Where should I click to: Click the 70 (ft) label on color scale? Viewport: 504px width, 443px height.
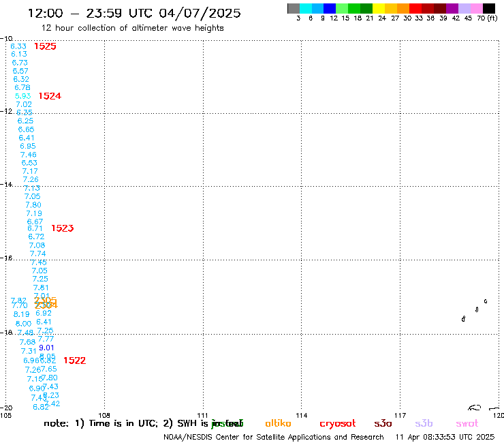tap(487, 18)
